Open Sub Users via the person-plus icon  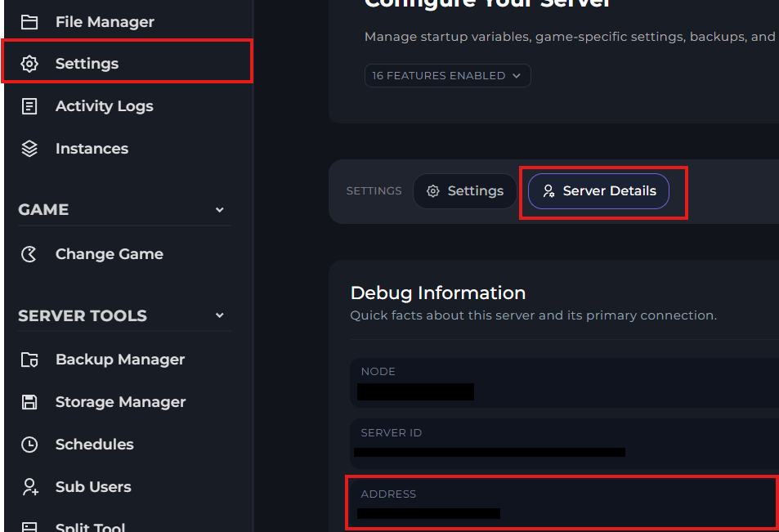[x=29, y=487]
